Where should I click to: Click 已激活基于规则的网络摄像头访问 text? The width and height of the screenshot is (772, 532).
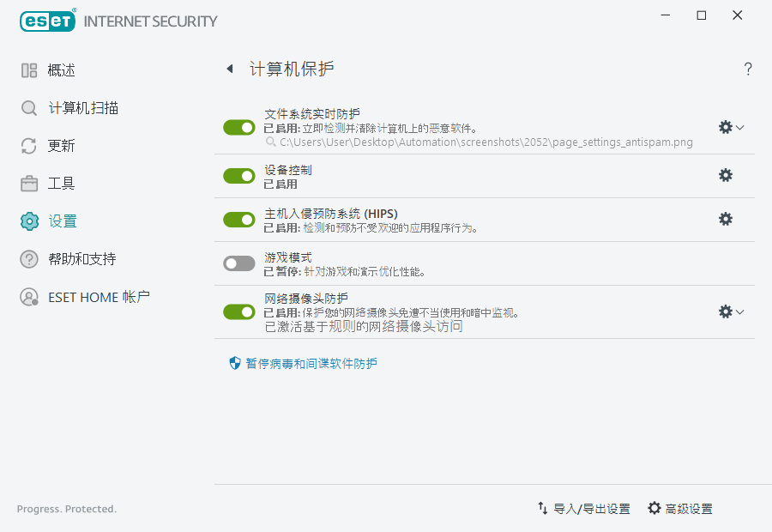pos(364,326)
